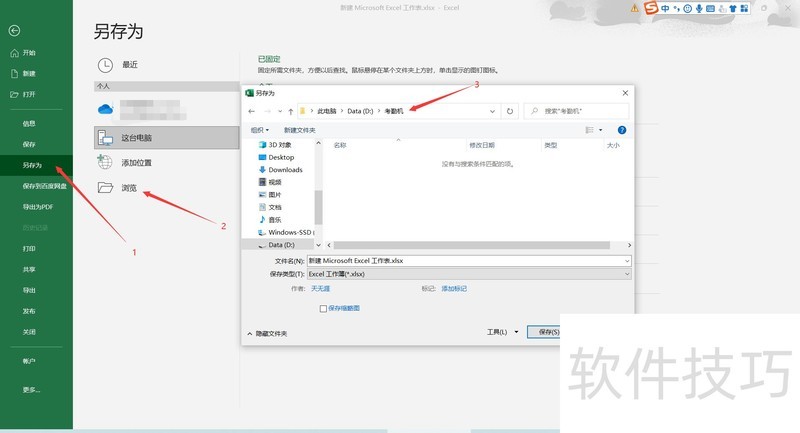Select 导出 in the backstage menu
Image resolution: width=800 pixels, height=433 pixels.
[x=29, y=290]
